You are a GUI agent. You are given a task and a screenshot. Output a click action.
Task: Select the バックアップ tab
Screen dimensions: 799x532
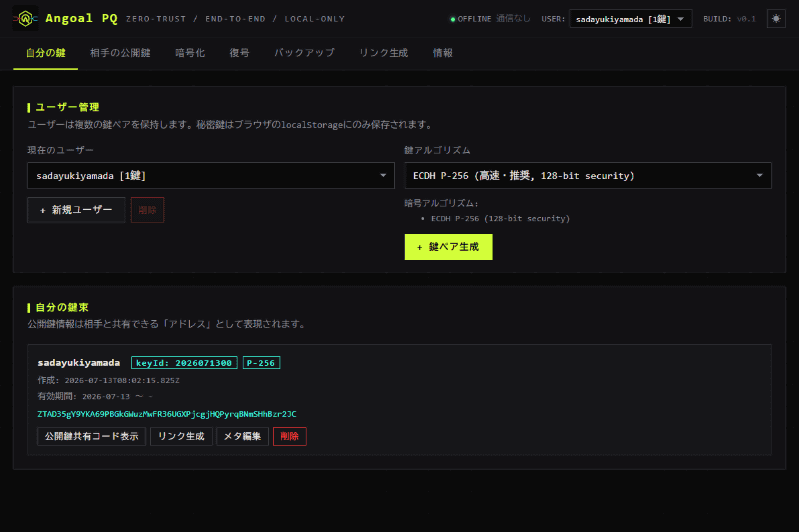(304, 53)
